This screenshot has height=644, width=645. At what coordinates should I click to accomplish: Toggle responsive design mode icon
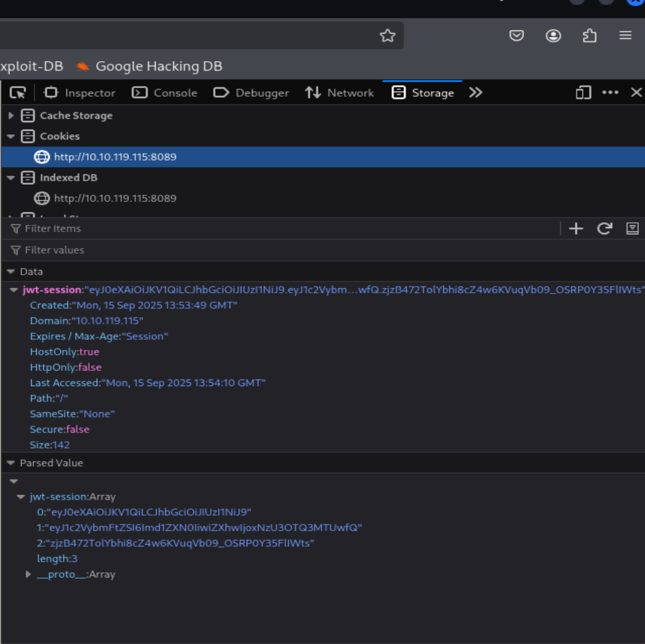pos(583,93)
